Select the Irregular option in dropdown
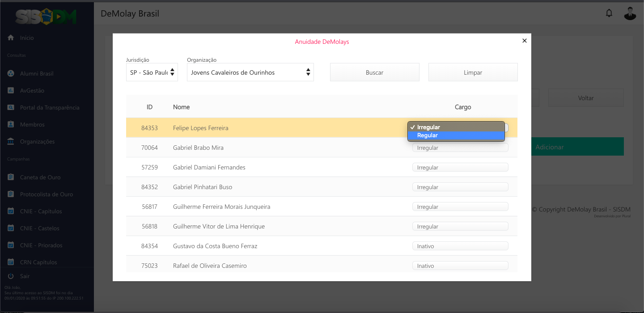Screen dimensions: 644x313 point(456,127)
